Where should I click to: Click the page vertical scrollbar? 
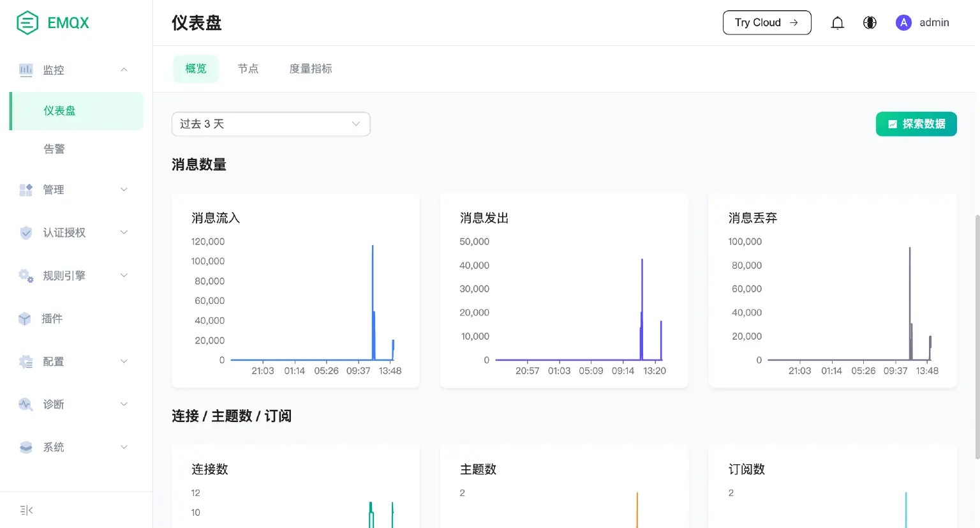(977, 337)
